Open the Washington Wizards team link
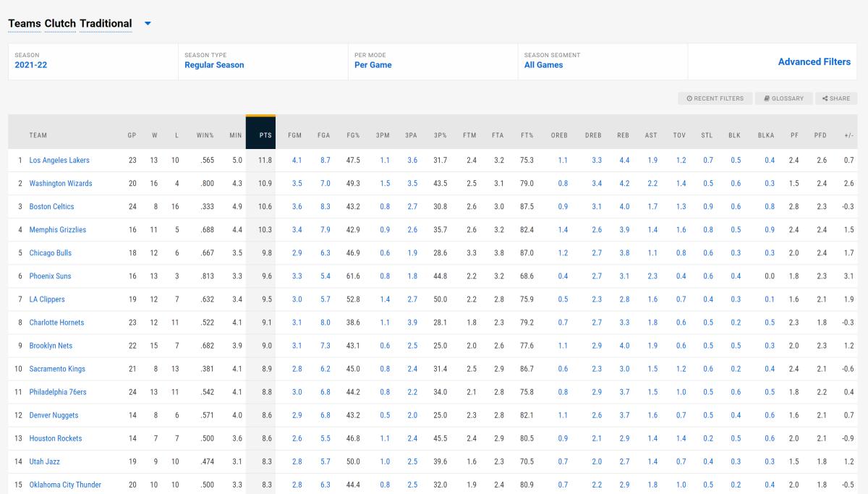Viewport: 868px width, 494px height. pyautogui.click(x=61, y=184)
